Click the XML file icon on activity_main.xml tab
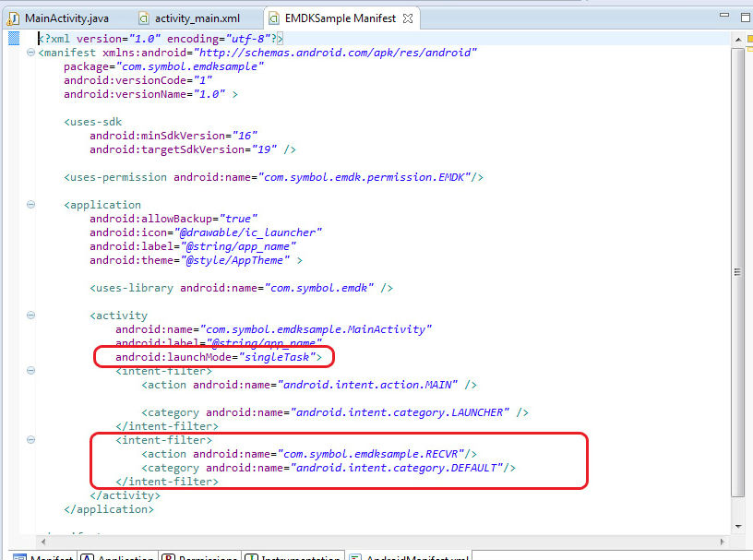 point(144,18)
